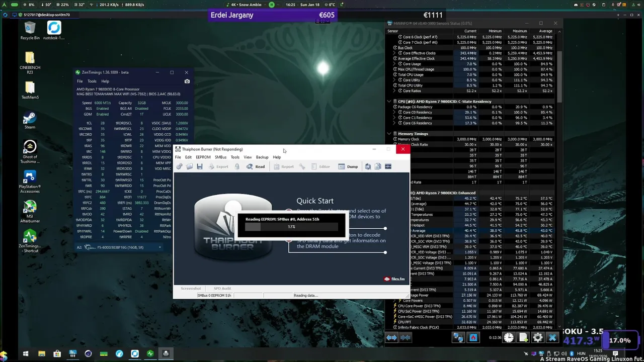The image size is (644, 362).
Task: Expand the Core Effective Clocks row in HWiNFO
Action: point(395,53)
